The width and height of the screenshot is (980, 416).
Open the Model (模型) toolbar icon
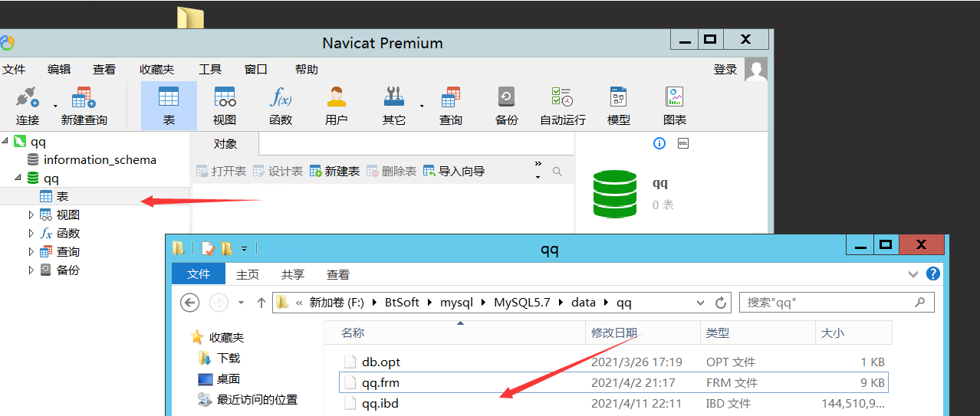[x=619, y=106]
